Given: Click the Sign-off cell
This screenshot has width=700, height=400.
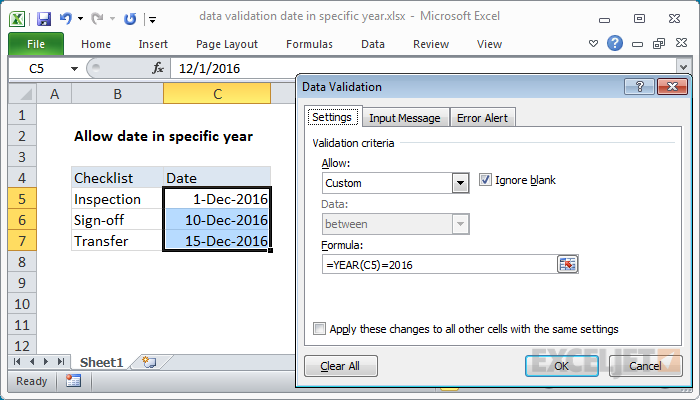Looking at the screenshot, I should [x=117, y=220].
